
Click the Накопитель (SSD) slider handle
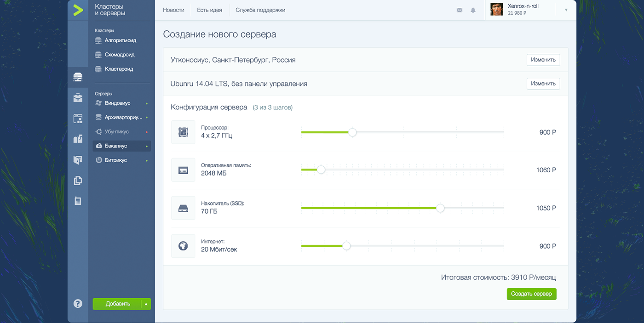(x=440, y=208)
